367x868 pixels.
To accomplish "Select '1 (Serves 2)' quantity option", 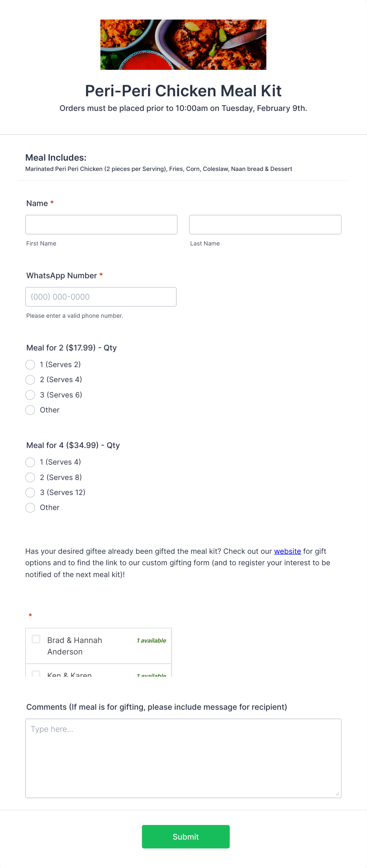I will [x=30, y=364].
